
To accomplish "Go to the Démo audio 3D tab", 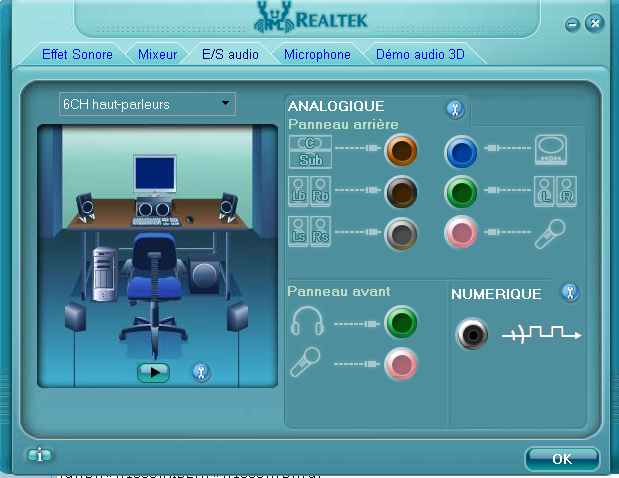I will point(418,54).
